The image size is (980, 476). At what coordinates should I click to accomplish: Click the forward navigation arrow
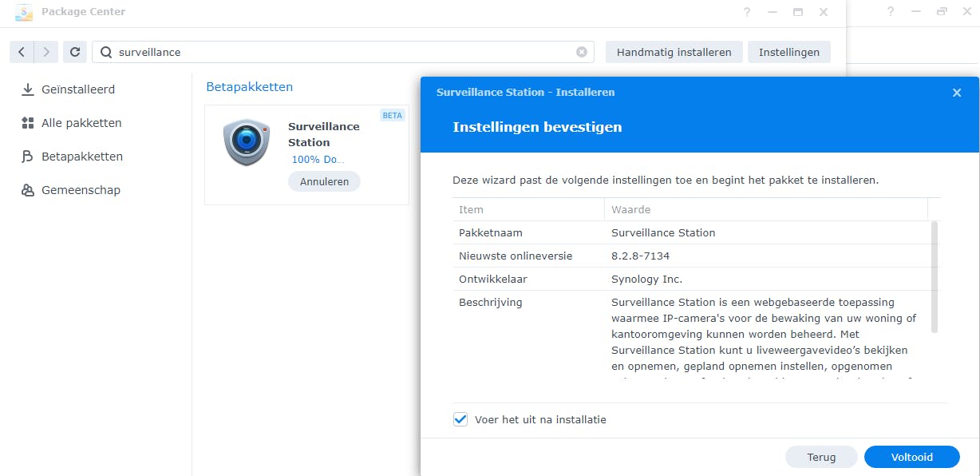coord(46,52)
